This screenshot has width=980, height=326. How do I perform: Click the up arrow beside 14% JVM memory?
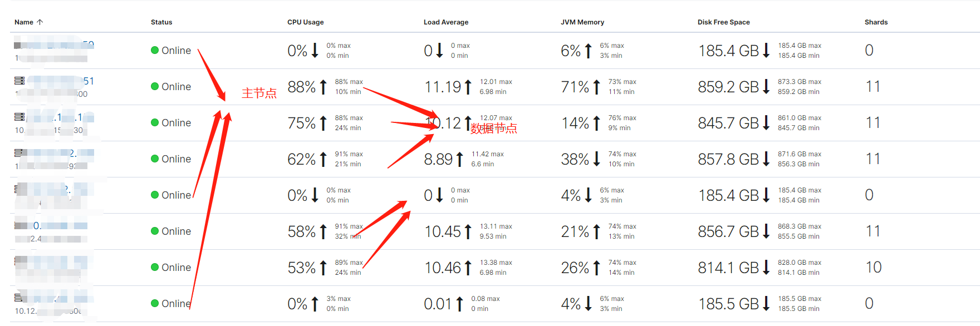596,123
